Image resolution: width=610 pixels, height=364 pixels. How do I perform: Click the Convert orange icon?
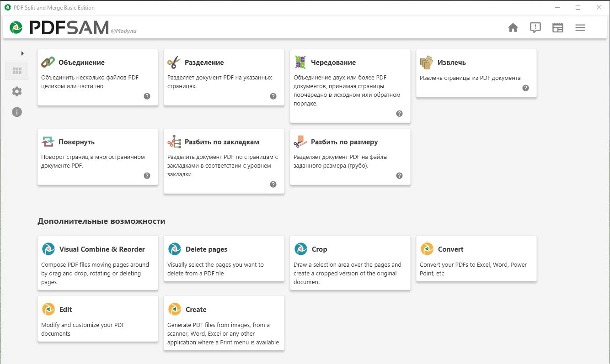pyautogui.click(x=427, y=249)
